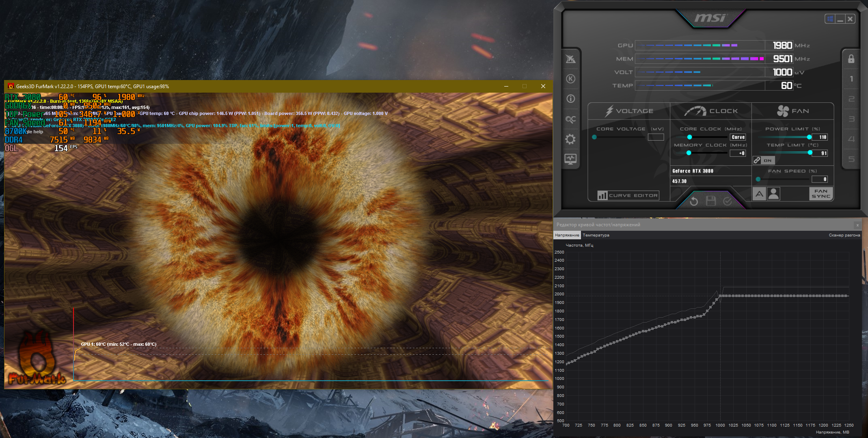The width and height of the screenshot is (868, 438).
Task: Open the Afterburner information icon
Action: (570, 99)
